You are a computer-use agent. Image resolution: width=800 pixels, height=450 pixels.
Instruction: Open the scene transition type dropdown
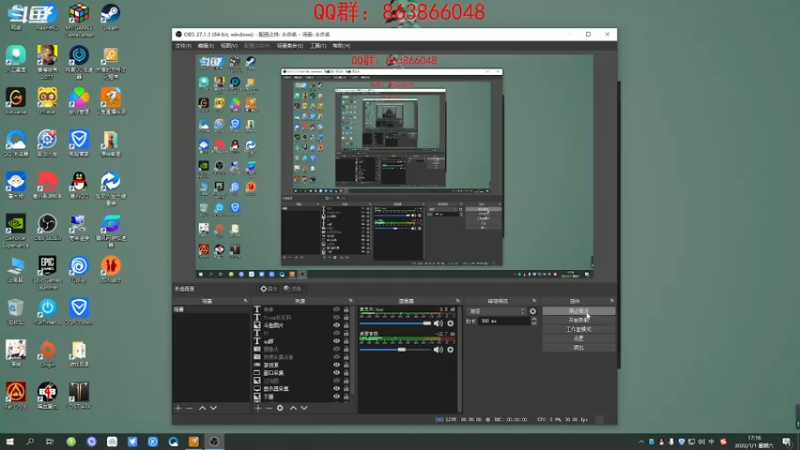[496, 311]
